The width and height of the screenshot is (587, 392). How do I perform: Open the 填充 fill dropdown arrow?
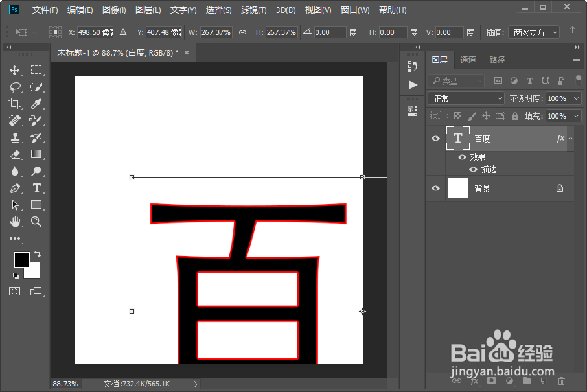coord(576,116)
